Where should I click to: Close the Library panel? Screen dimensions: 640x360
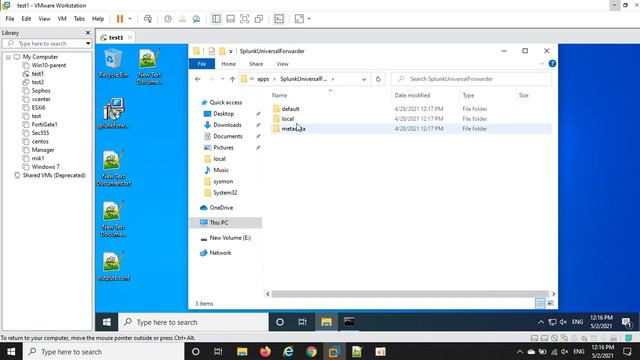pos(88,33)
